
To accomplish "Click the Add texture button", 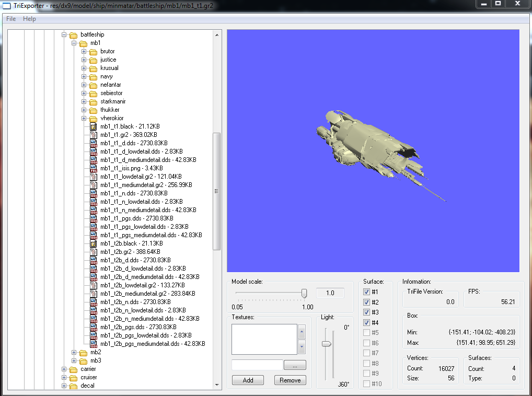I will (248, 380).
